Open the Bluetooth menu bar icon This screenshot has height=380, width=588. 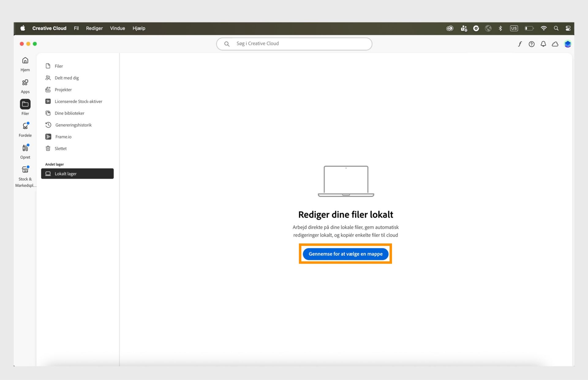tap(500, 28)
